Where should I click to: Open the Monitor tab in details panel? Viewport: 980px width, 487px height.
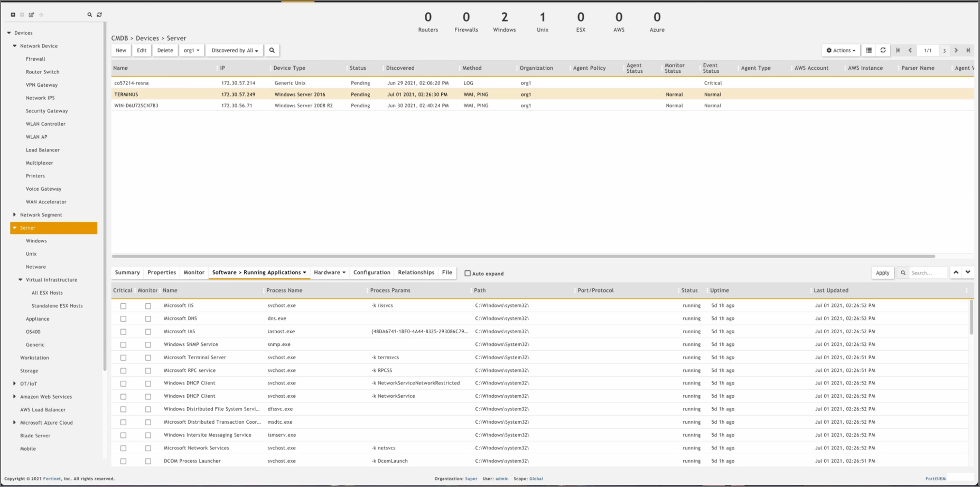(194, 273)
